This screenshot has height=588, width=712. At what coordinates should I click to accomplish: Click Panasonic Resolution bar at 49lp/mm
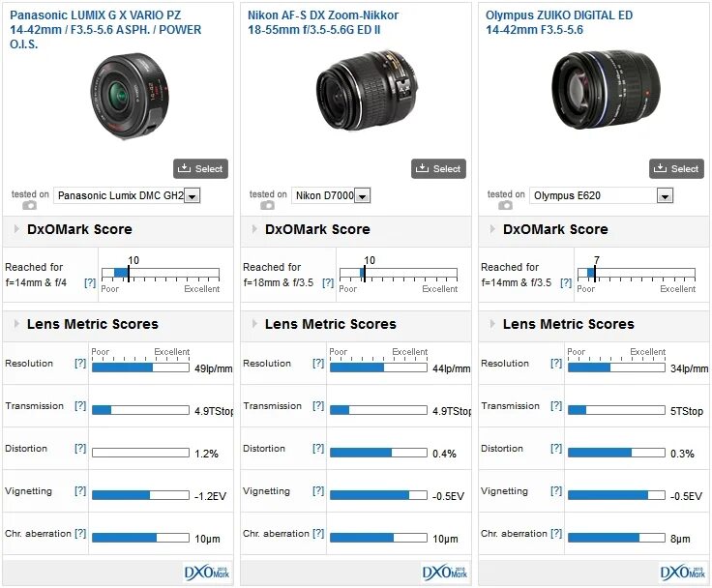click(x=141, y=367)
